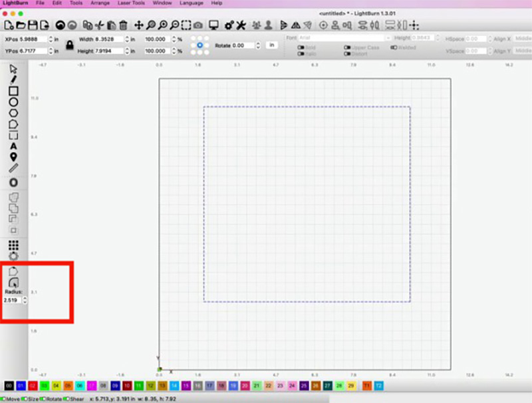Pick the position marker pin tool
This screenshot has height=403, width=532.
tap(13, 156)
